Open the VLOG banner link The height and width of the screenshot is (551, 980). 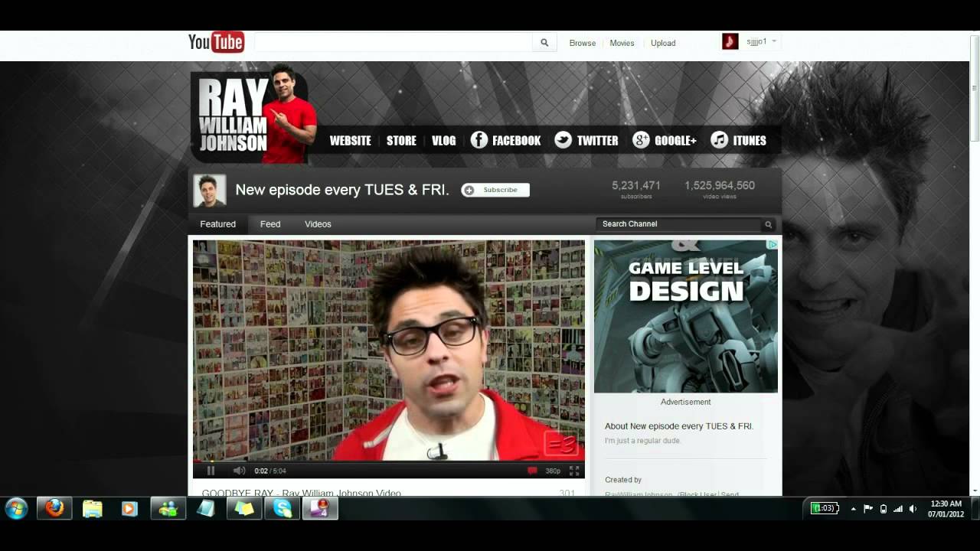pos(443,141)
